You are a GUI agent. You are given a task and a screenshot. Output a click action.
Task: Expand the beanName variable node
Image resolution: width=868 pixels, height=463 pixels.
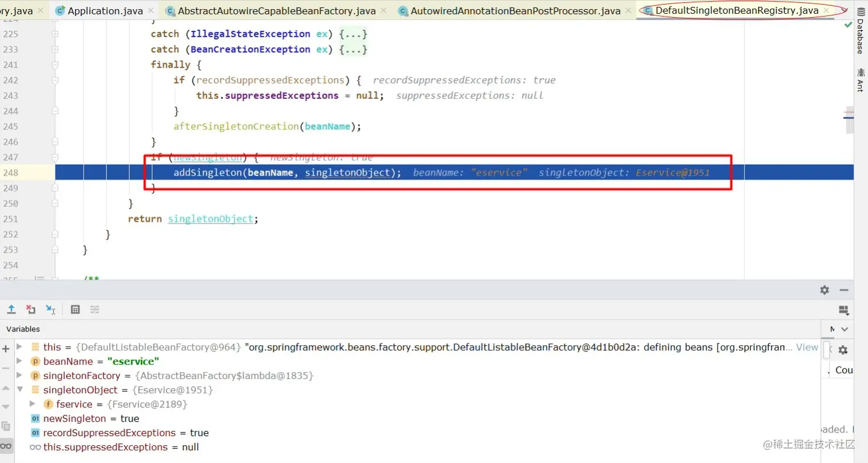point(20,361)
